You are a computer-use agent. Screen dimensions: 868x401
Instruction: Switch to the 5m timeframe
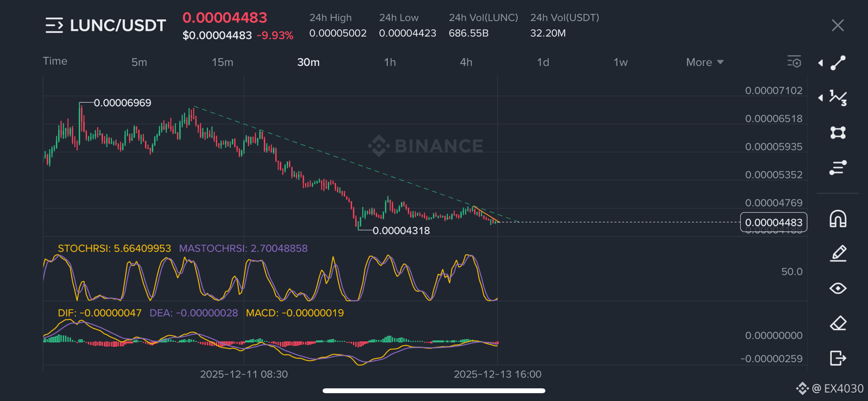tap(139, 62)
